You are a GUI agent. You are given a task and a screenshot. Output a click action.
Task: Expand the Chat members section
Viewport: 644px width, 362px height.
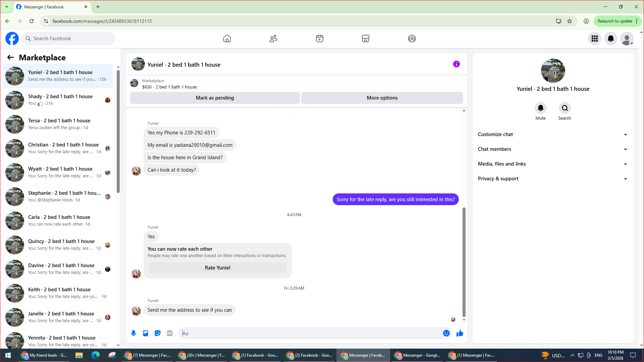click(552, 149)
